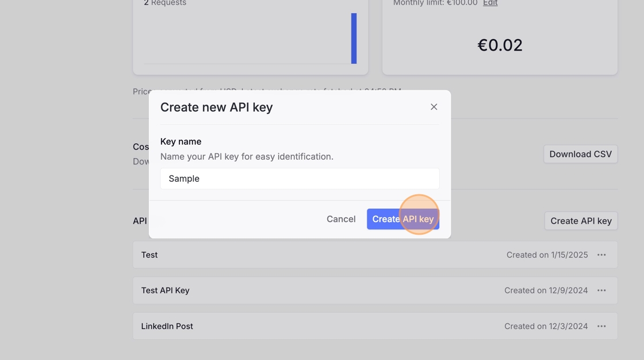
Task: Open the three-dot menu for Test key
Action: click(x=601, y=255)
